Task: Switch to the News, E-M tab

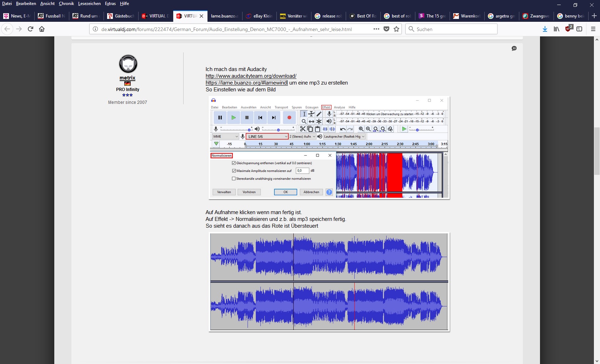Action: (x=17, y=16)
